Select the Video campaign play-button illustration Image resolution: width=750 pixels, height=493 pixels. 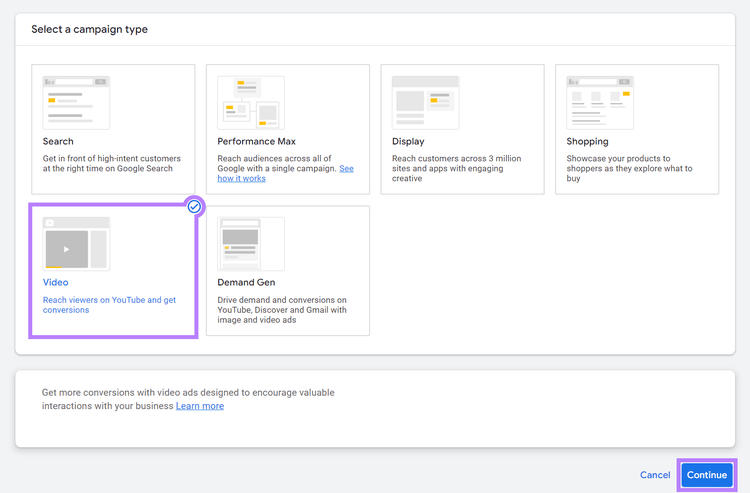point(76,244)
